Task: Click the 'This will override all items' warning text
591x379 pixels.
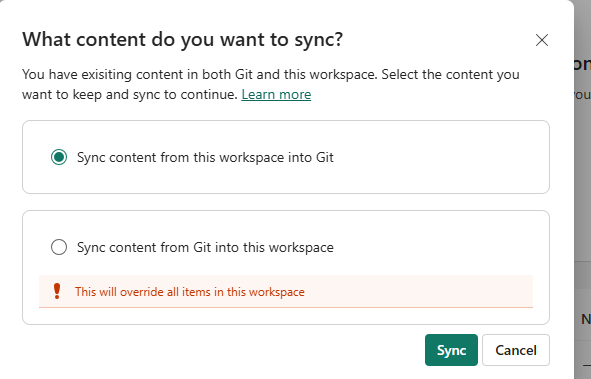Action: click(x=190, y=292)
